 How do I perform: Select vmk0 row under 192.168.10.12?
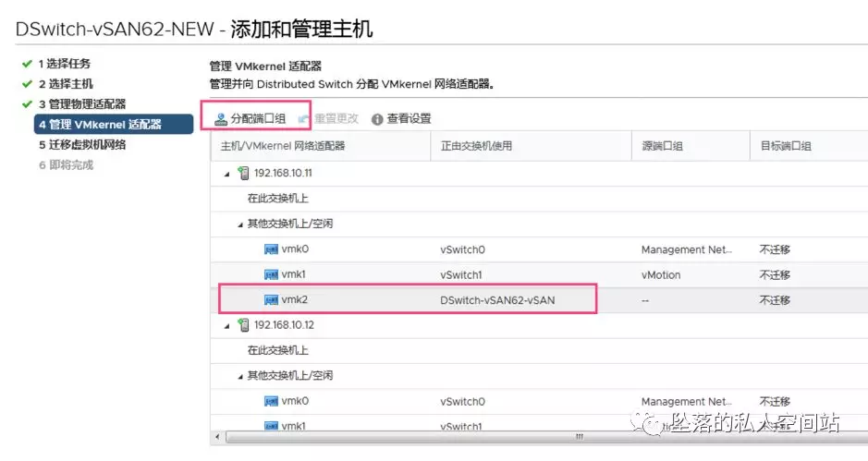[539, 401]
